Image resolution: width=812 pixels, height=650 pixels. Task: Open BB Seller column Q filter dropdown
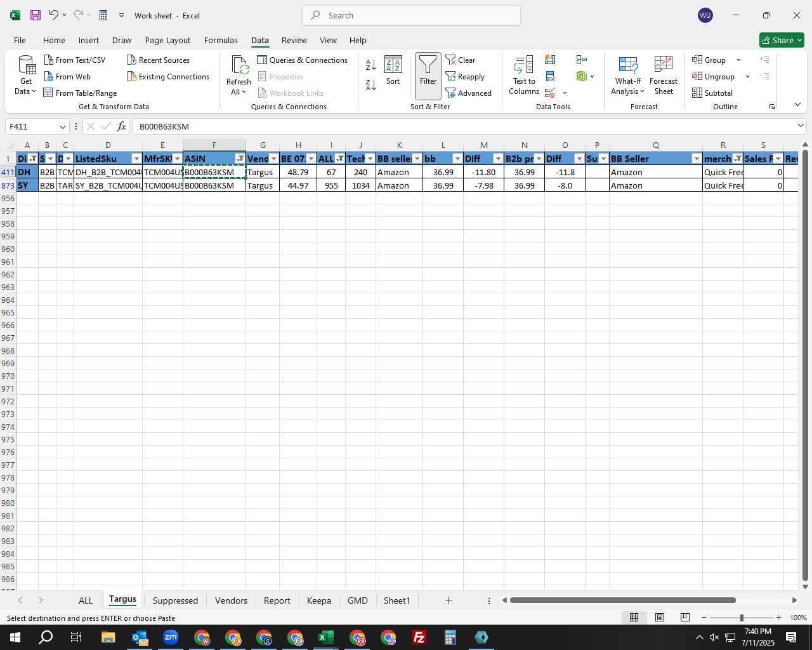[697, 159]
